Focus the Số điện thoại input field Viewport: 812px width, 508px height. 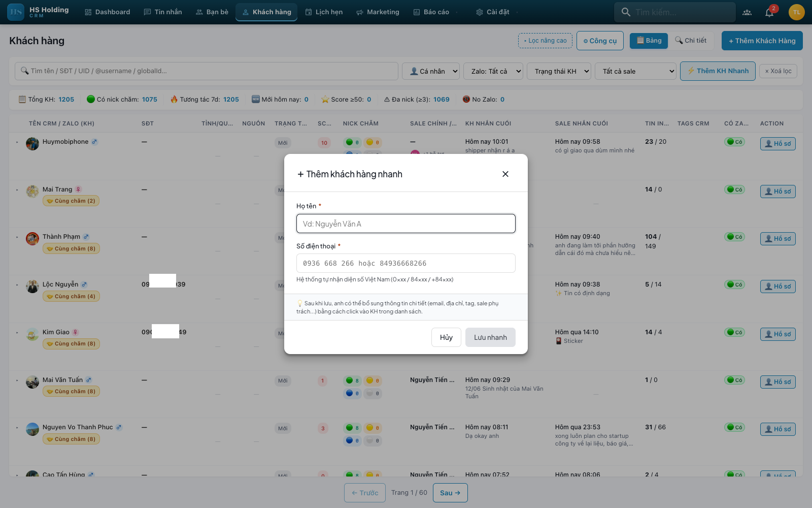pos(406,263)
